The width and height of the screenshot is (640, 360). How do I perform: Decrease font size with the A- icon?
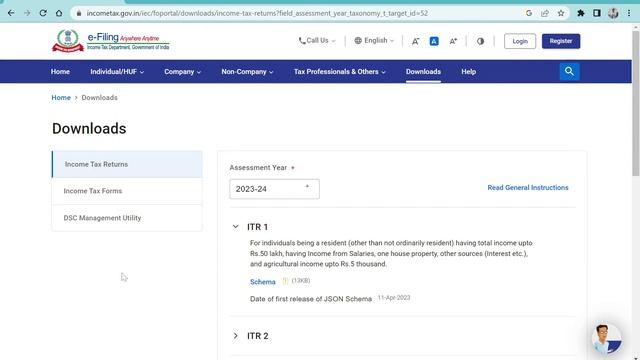pyautogui.click(x=415, y=41)
